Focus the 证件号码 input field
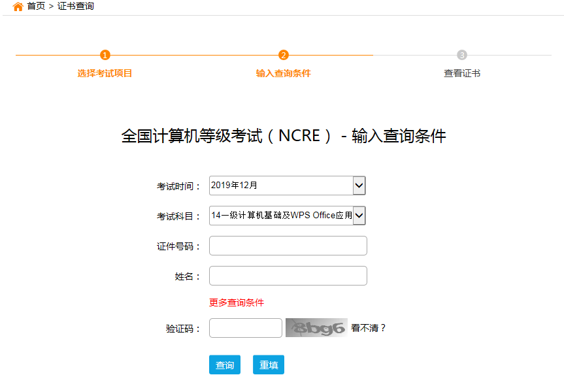Viewport: 564px width, 392px height. click(288, 246)
